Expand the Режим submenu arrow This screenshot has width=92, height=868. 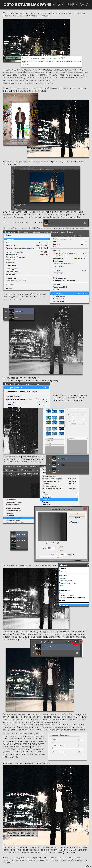(x=49, y=235)
